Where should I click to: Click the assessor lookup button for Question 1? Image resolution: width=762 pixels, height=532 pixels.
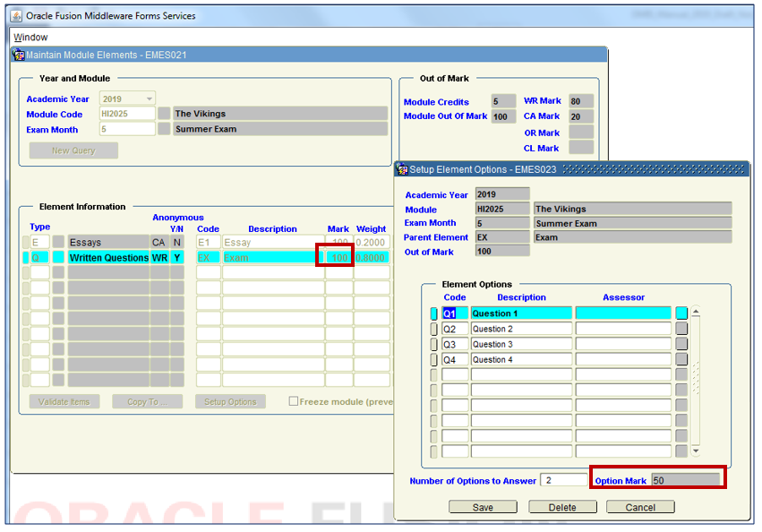[681, 313]
